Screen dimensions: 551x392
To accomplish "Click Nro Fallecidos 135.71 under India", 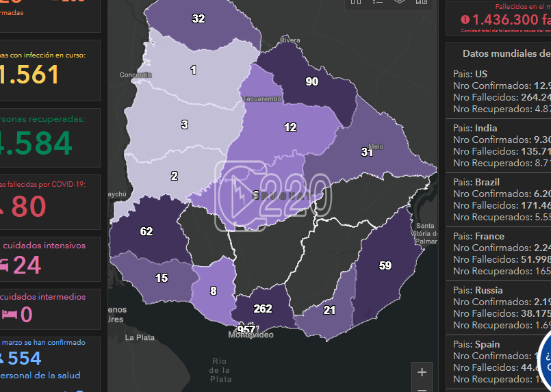I will point(502,151).
